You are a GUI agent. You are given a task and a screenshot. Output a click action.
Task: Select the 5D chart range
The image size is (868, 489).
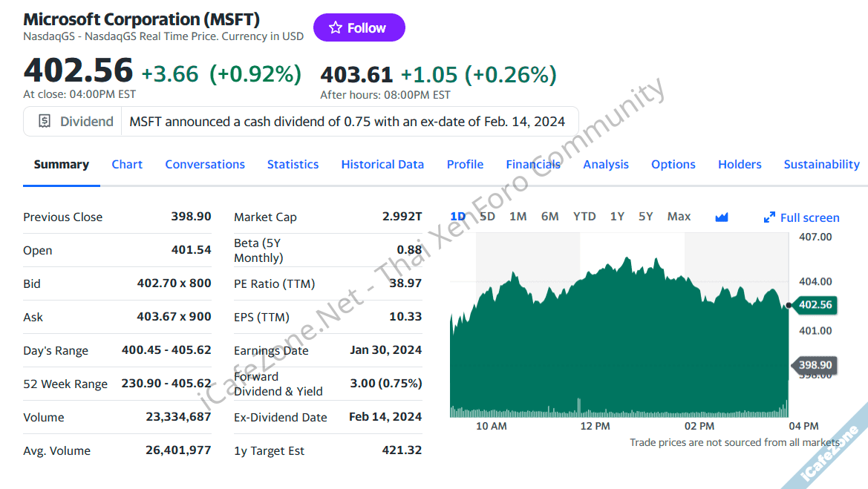[487, 217]
